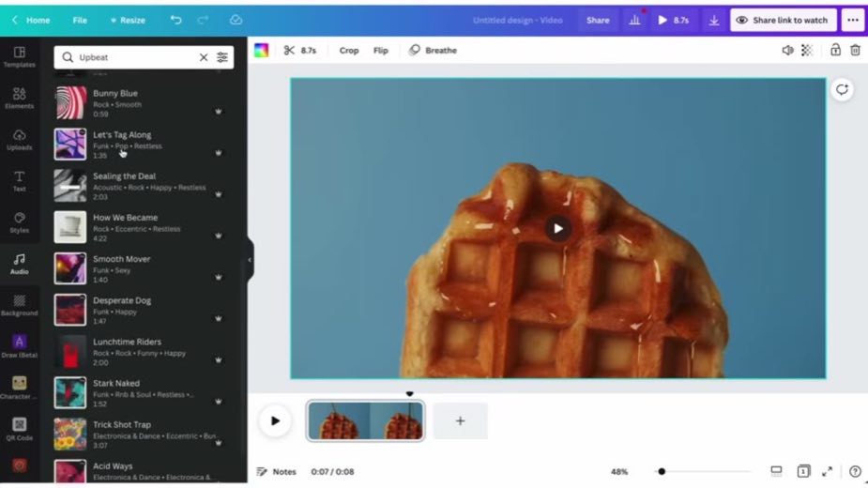Image resolution: width=868 pixels, height=488 pixels.
Task: Clear the Upbeat search text
Action: pos(204,57)
